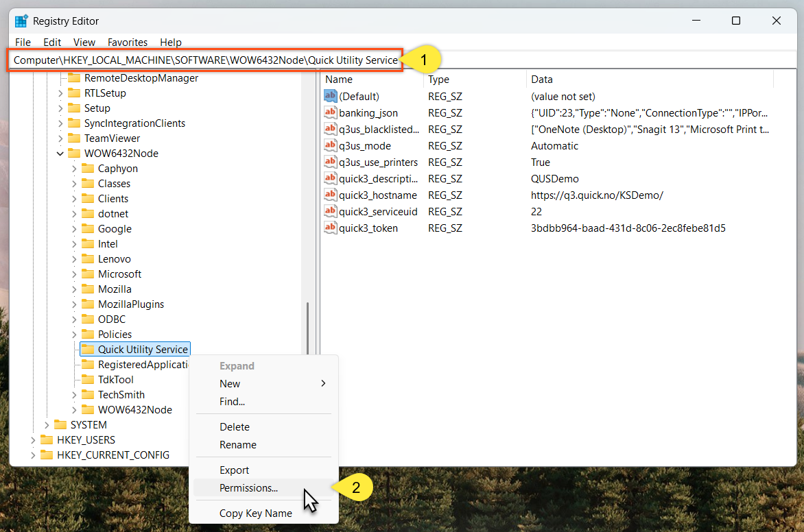
Task: Click the HKEY_CURRENT_CONFIG folder icon
Action: 47,455
